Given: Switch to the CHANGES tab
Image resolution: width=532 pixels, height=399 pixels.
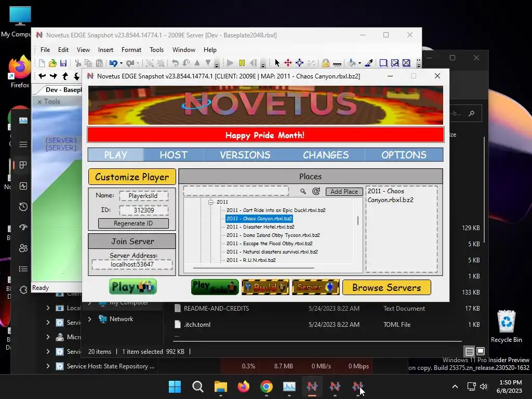Looking at the screenshot, I should 326,155.
